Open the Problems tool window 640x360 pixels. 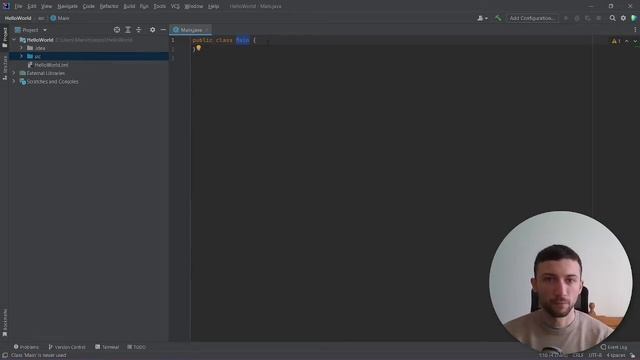pyautogui.click(x=26, y=347)
